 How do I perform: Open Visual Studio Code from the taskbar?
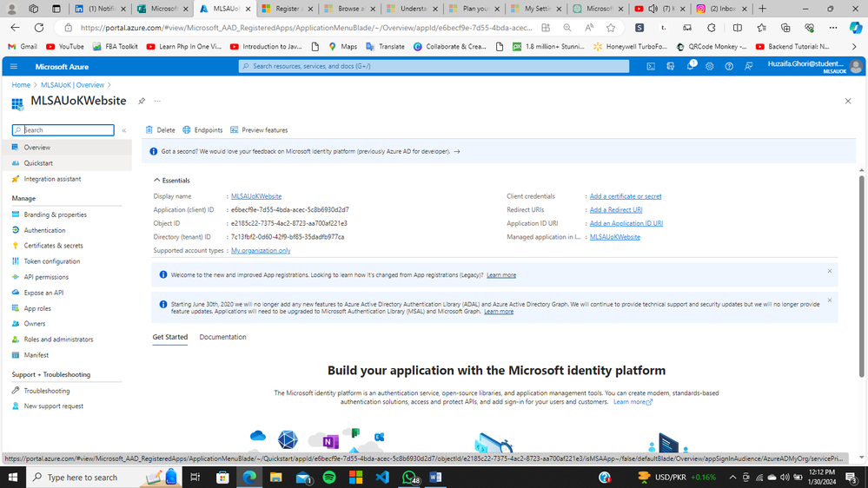click(x=382, y=477)
